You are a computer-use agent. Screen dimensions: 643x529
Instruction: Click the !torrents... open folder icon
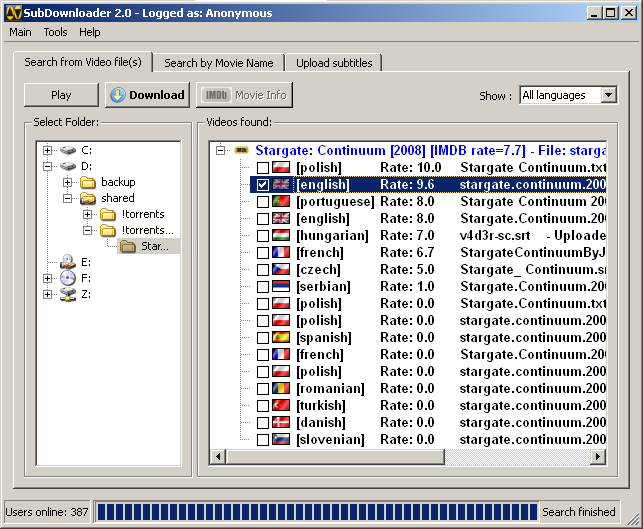[x=108, y=230]
